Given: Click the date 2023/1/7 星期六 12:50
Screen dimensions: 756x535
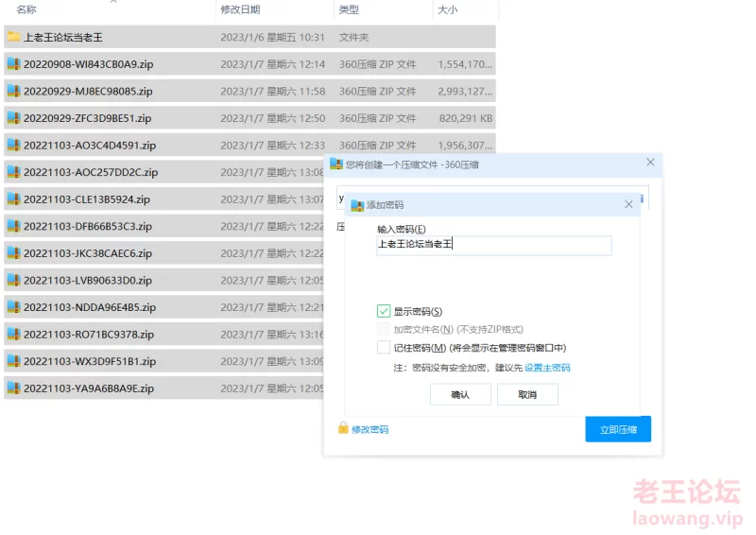Looking at the screenshot, I should coord(272,118).
